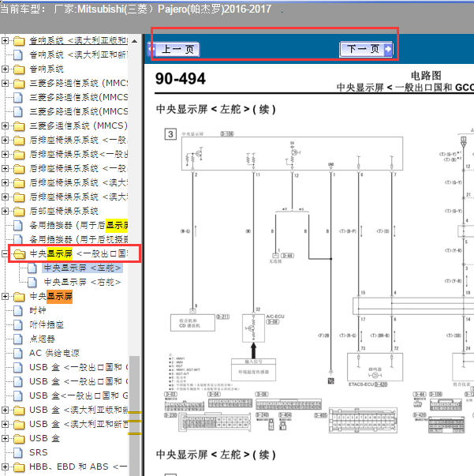Select the 时钟 tree entry
This screenshot has height=476, width=474.
(38, 310)
